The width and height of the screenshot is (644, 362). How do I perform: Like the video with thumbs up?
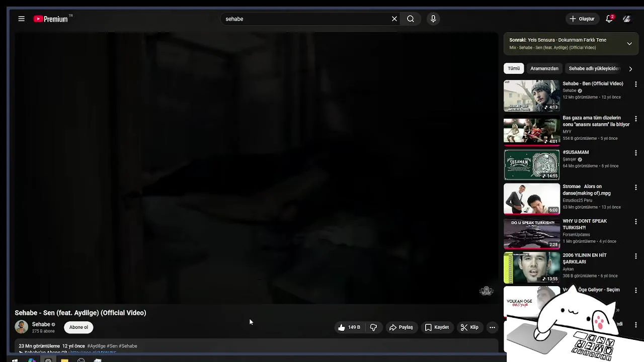tap(349, 327)
